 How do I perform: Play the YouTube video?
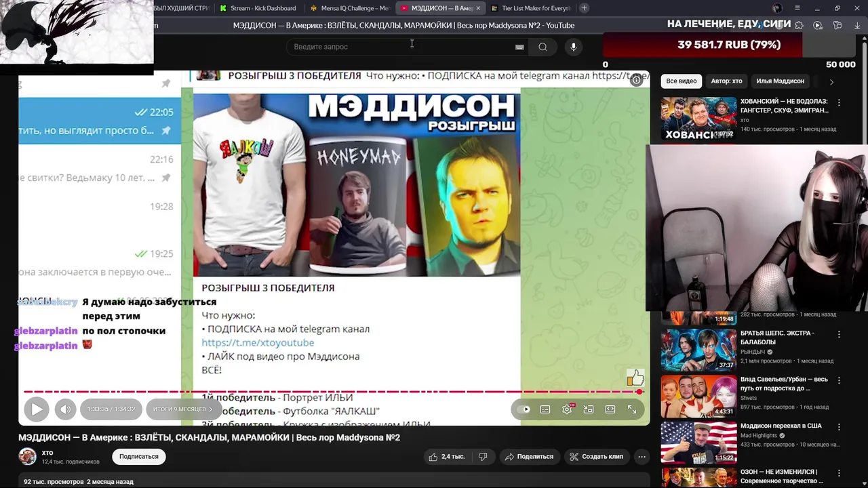[37, 409]
